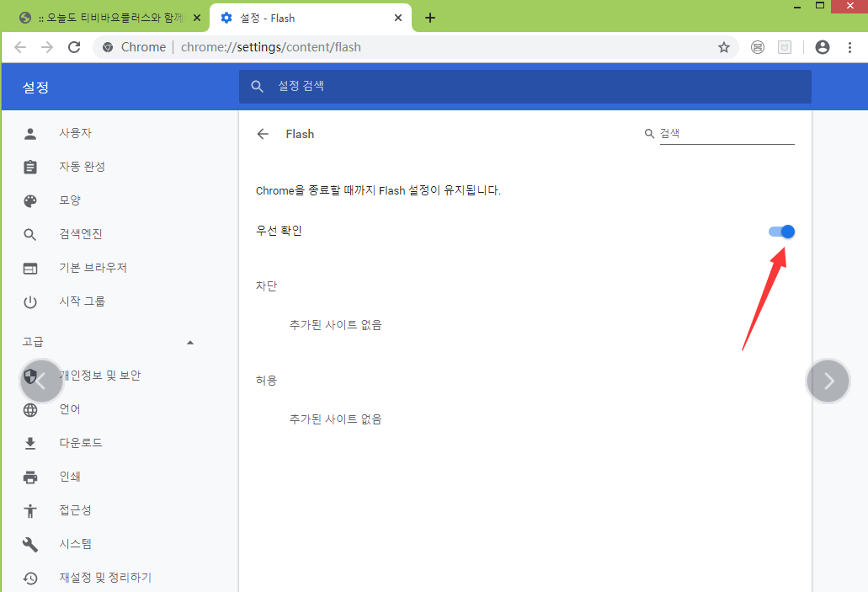Close the 오늘도 티비바요플러스와 tab
Image resolution: width=868 pixels, height=592 pixels.
[x=196, y=18]
